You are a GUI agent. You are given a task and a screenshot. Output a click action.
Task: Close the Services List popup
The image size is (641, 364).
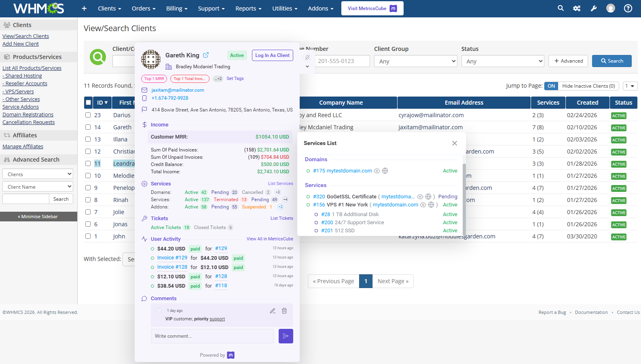[x=455, y=143]
